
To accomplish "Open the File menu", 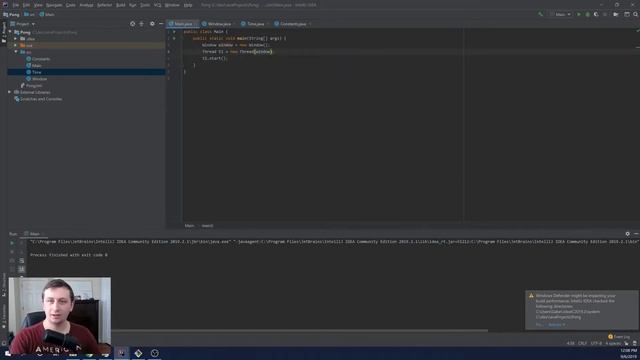I will pyautogui.click(x=16, y=5).
